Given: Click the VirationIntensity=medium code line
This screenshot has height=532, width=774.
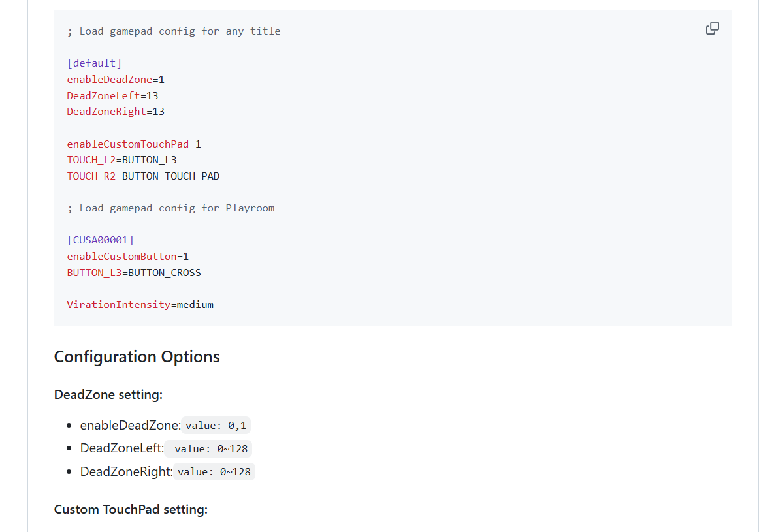Looking at the screenshot, I should coord(140,304).
